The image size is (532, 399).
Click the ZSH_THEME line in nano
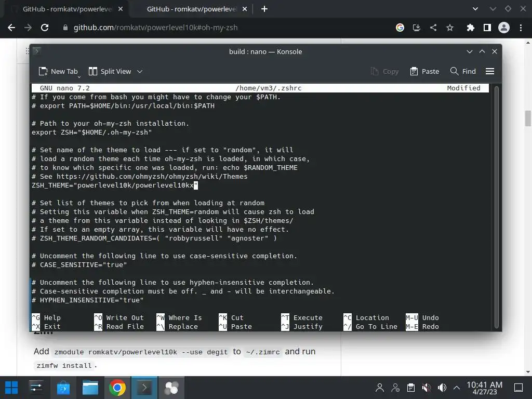click(115, 185)
